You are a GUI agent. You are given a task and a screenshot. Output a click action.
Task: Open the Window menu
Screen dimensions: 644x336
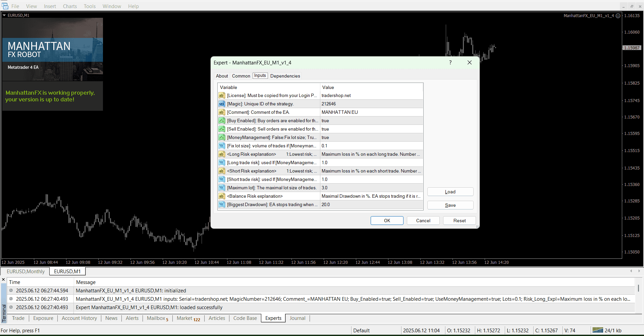click(x=112, y=6)
